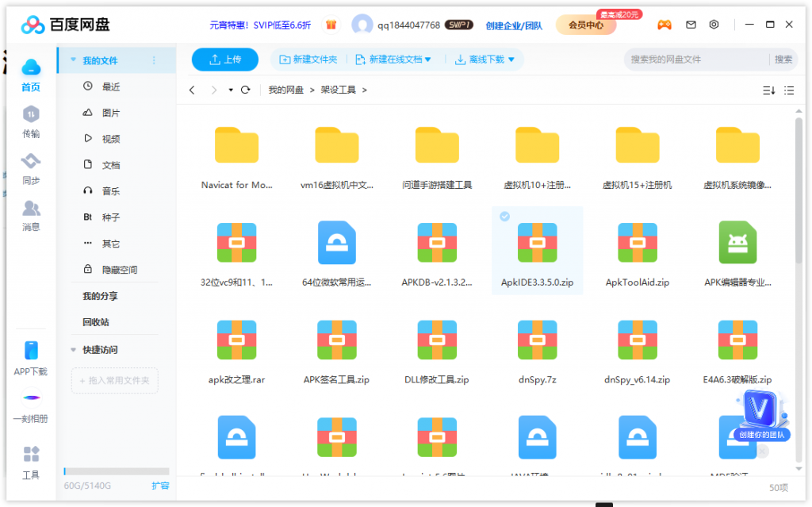Select the 64位微软常用运 file icon
Viewport: 812px width, 507px height.
(336, 243)
